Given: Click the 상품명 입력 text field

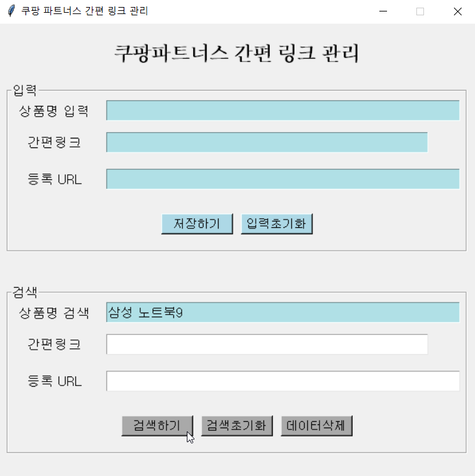Looking at the screenshot, I should (x=282, y=110).
